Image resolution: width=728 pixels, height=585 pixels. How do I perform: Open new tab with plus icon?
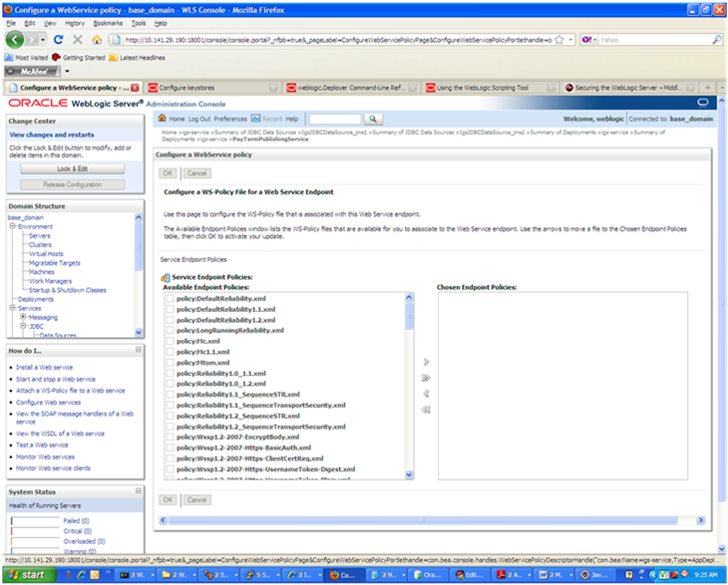pyautogui.click(x=708, y=88)
